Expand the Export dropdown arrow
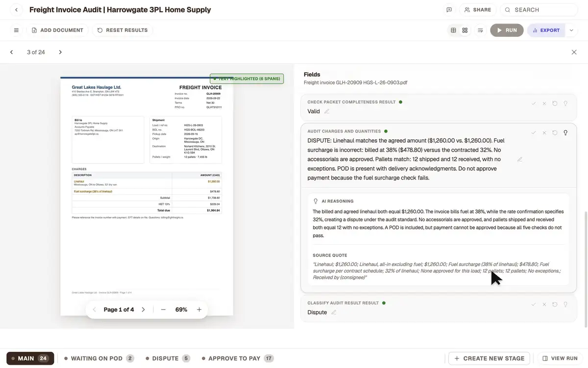The height and width of the screenshot is (368, 588). click(571, 30)
